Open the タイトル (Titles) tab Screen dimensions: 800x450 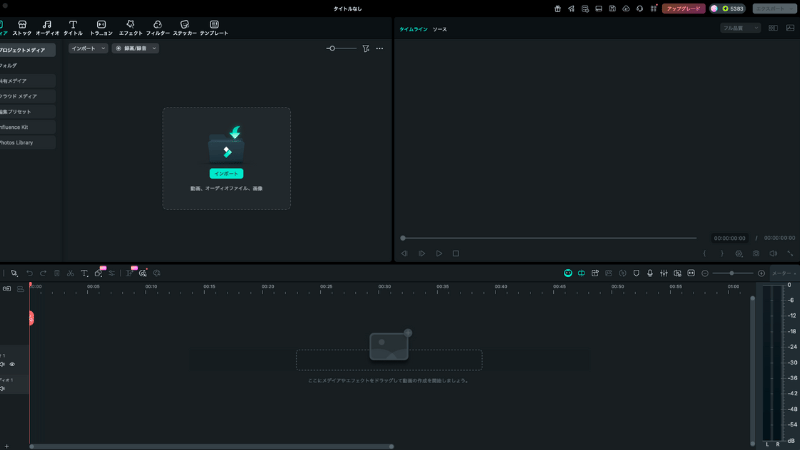click(73, 27)
